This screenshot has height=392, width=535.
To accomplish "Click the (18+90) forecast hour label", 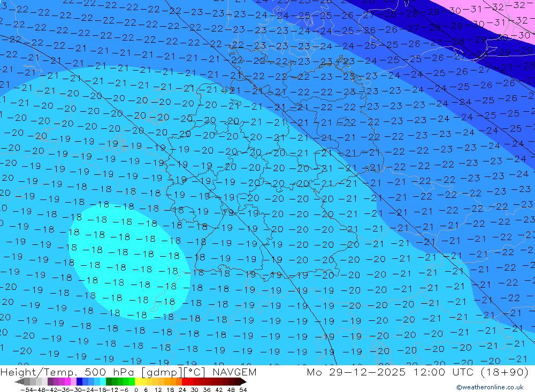I will click(507, 372).
